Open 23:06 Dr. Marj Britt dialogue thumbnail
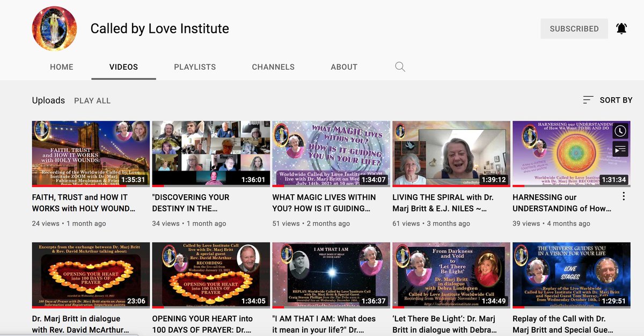644x336 pixels. tap(91, 275)
